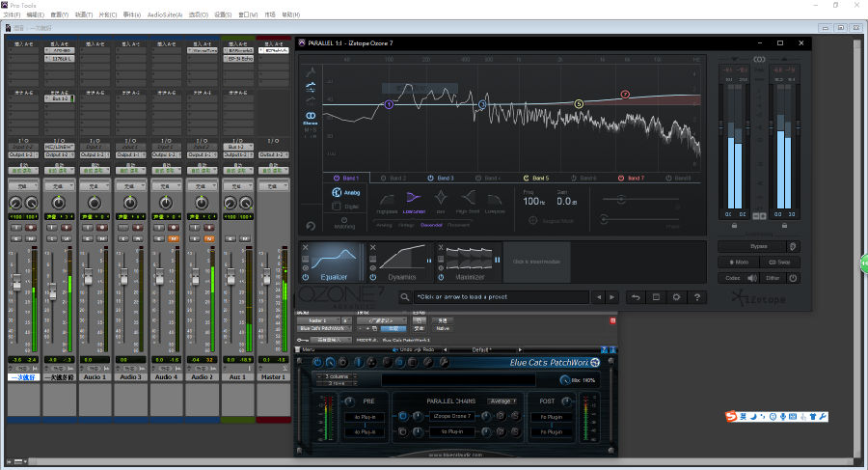Open Ozone help question mark icon
This screenshot has width=868, height=470.
click(x=697, y=297)
